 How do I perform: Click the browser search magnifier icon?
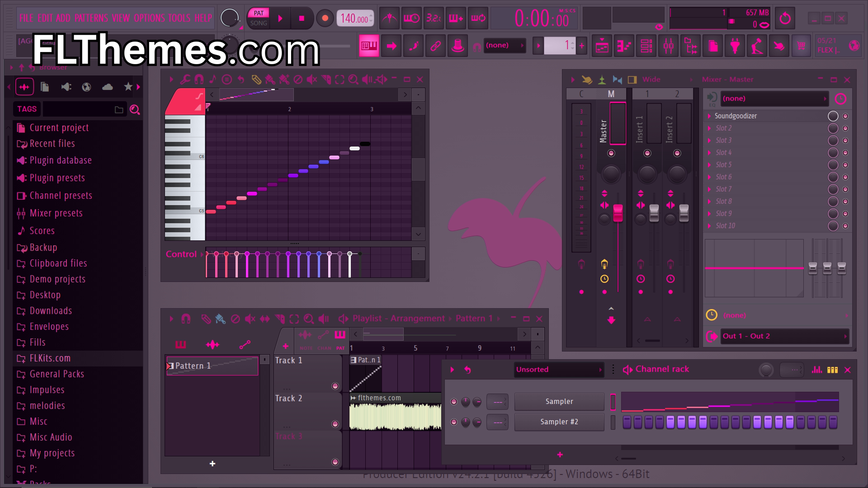click(x=135, y=109)
